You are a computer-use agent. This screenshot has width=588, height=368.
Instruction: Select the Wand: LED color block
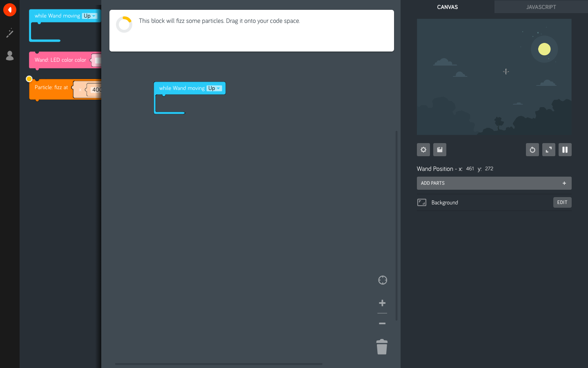click(x=60, y=60)
